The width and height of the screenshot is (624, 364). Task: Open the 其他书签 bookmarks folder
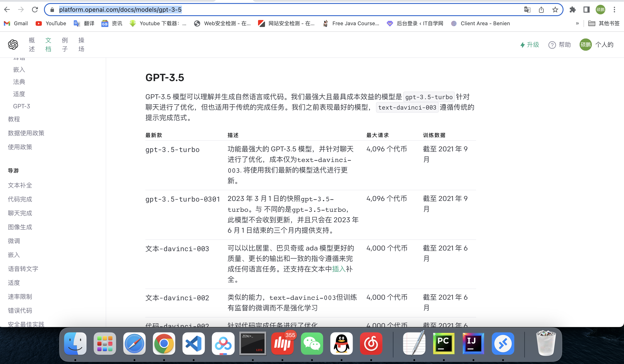tap(604, 23)
